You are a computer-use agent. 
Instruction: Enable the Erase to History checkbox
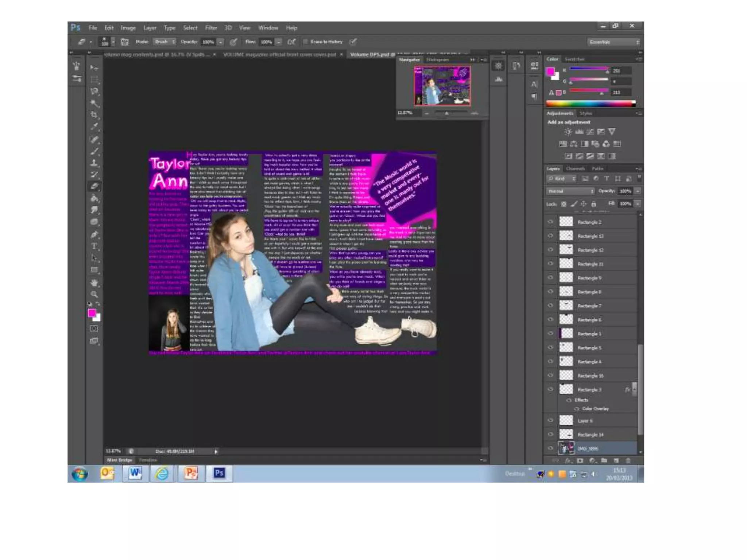click(x=306, y=42)
